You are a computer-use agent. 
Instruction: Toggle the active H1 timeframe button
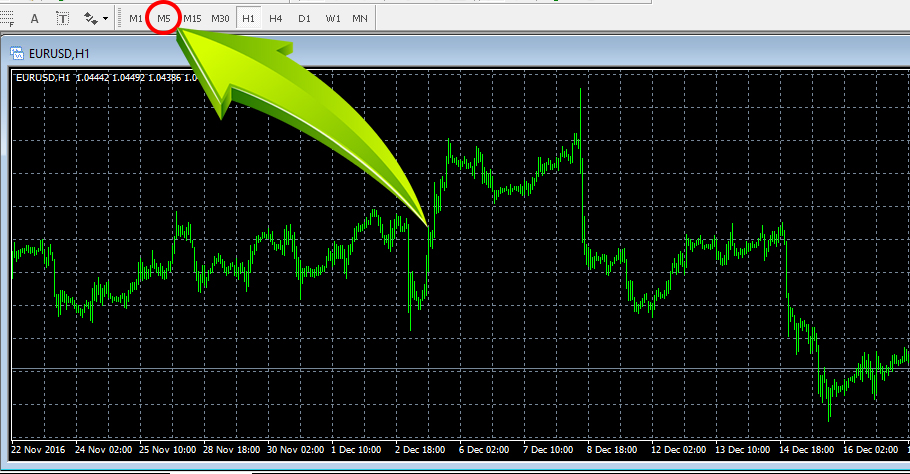[248, 19]
